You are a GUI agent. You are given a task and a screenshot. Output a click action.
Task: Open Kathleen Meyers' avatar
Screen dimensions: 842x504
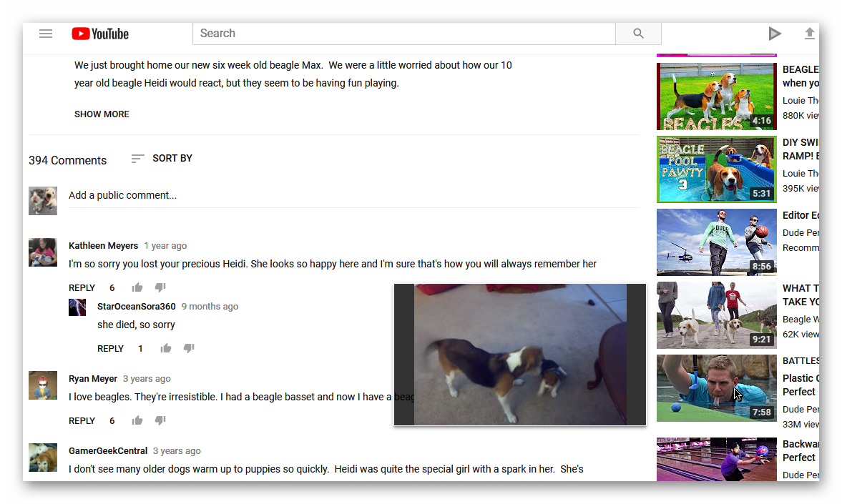click(42, 252)
